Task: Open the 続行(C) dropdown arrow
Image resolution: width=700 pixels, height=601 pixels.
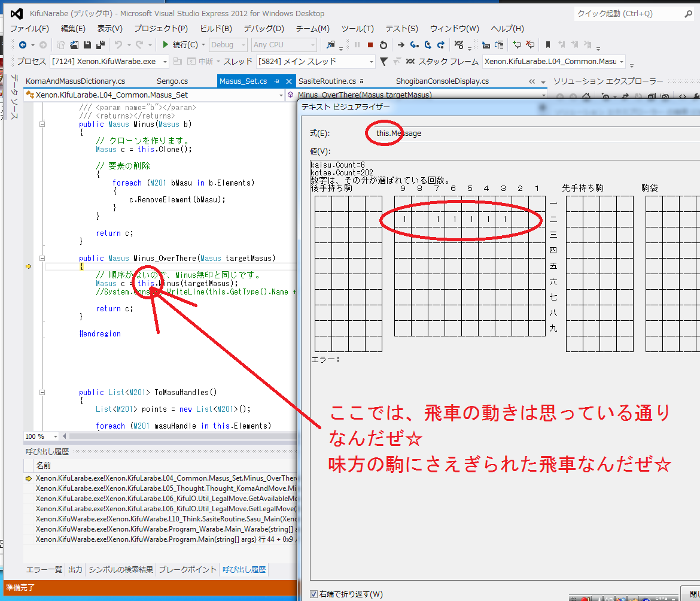Action: coord(203,45)
